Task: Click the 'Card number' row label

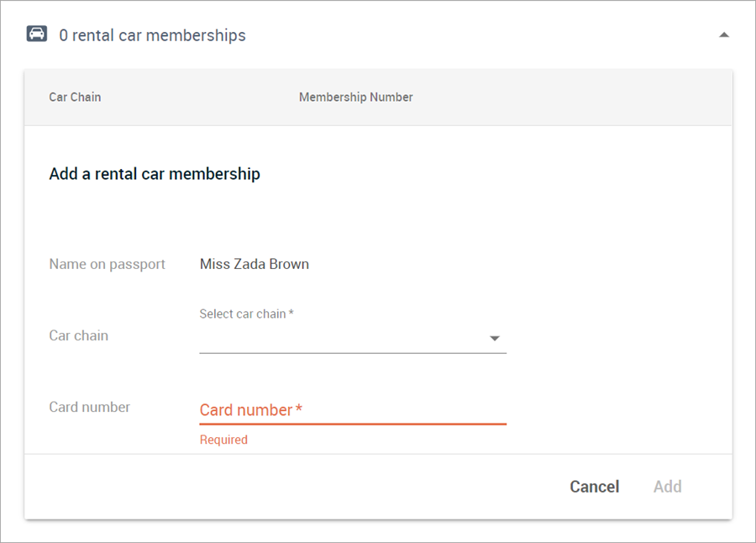Action: pos(89,407)
